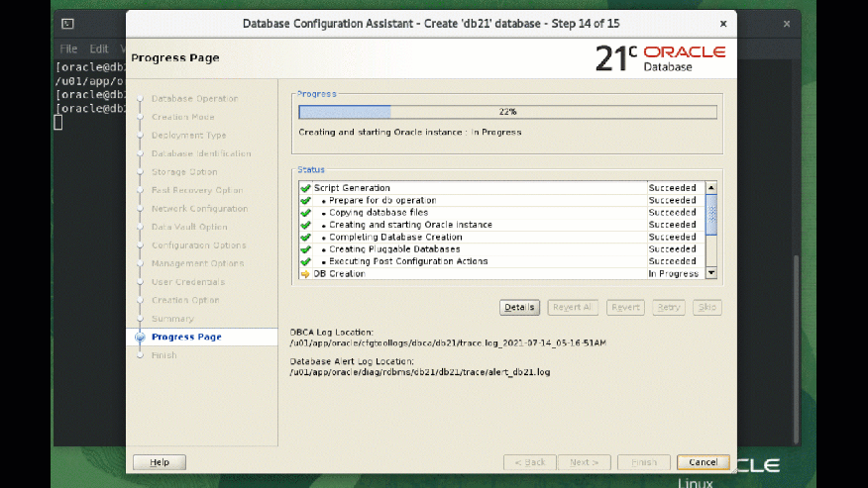Click the status list scroll up arrow

pyautogui.click(x=711, y=187)
